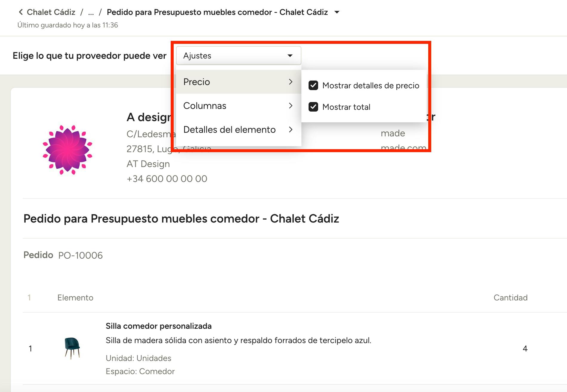
Task: Uncheck Mostrar detalles de precio
Action: (313, 86)
